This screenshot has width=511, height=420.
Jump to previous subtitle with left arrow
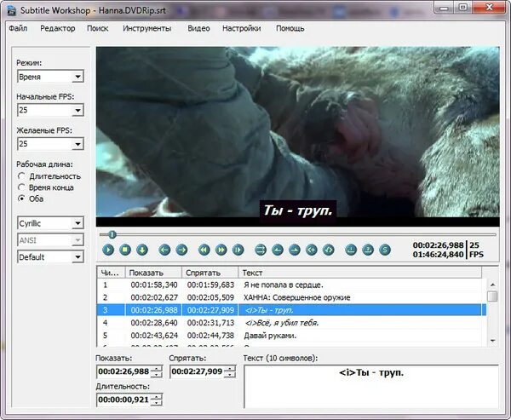[164, 250]
